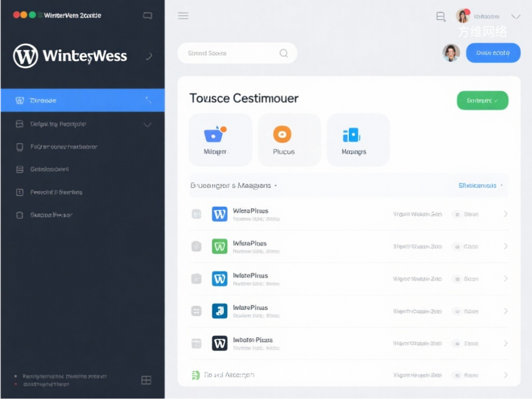Click the grid layout icon at sidebar bottom
532x399 pixels.
(x=147, y=380)
